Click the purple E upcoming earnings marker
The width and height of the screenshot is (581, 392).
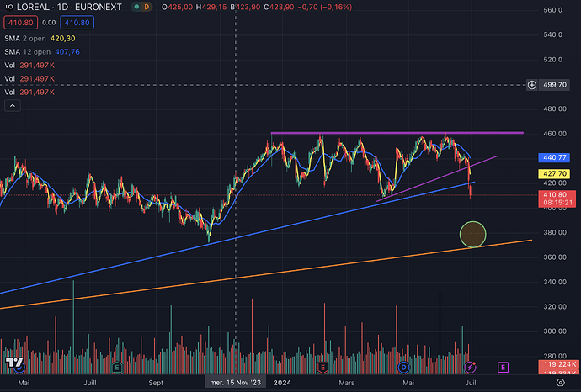[503, 368]
